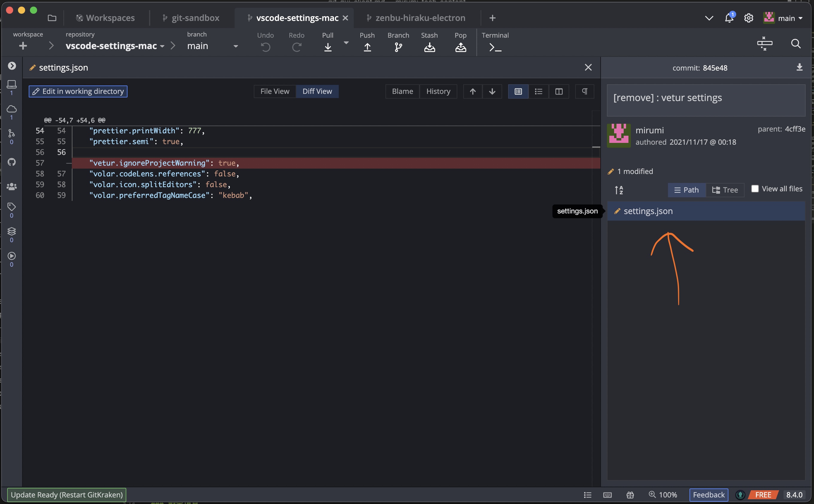This screenshot has width=814, height=504.
Task: Click the Tags icon in left sidebar
Action: point(12,207)
